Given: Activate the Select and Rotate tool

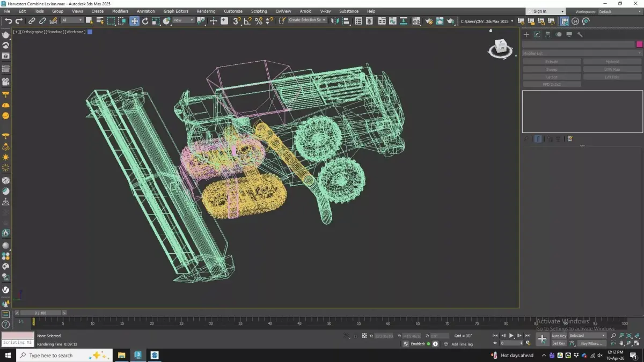Looking at the screenshot, I should point(145,21).
